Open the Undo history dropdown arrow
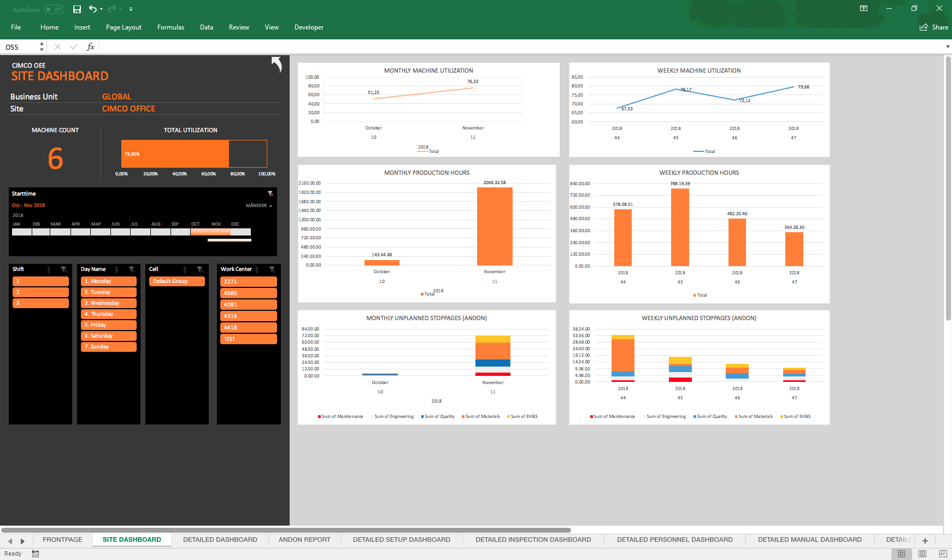Screen dimensions: 952x560 click(102, 9)
